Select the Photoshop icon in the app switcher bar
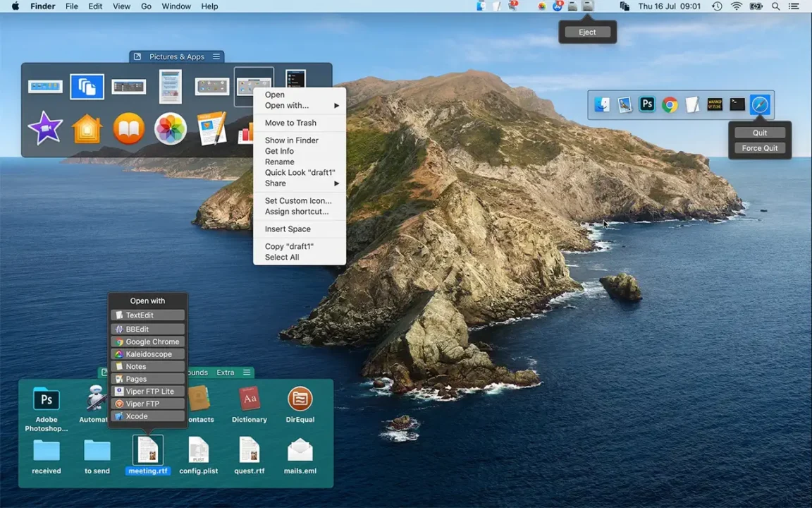The height and width of the screenshot is (508, 812). pyautogui.click(x=647, y=105)
